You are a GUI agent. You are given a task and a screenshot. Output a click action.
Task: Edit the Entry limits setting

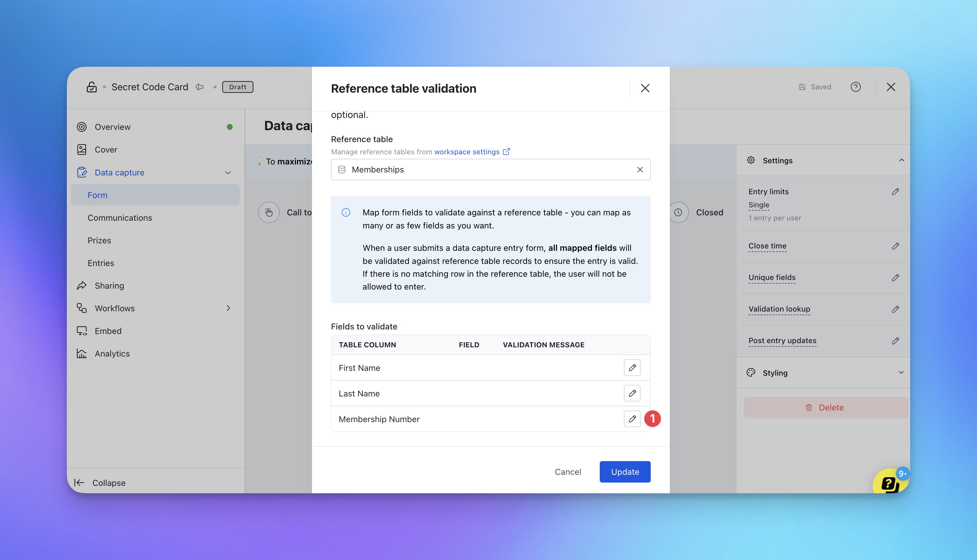click(x=895, y=192)
